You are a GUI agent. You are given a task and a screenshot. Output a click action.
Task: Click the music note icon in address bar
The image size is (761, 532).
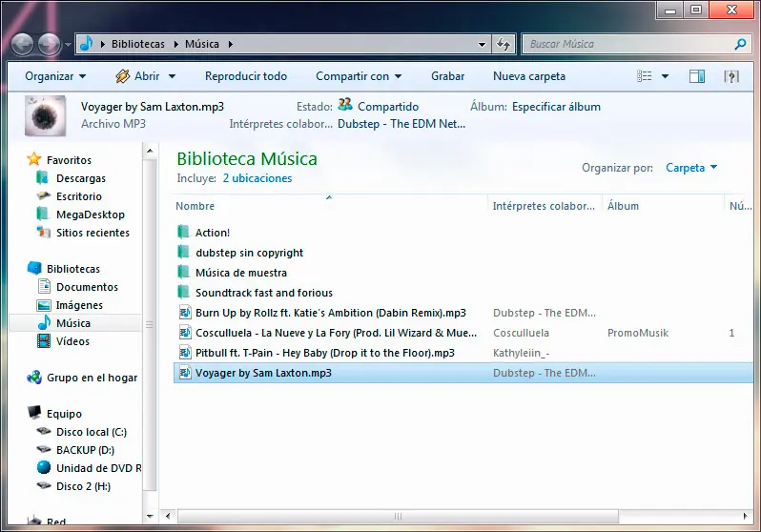pos(87,44)
